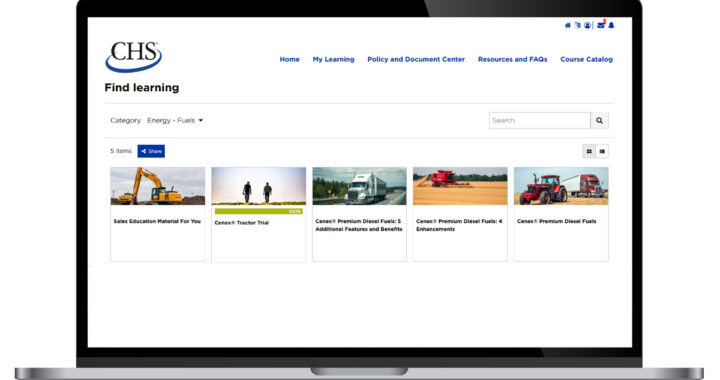Open Policy and Document Center

tap(416, 59)
